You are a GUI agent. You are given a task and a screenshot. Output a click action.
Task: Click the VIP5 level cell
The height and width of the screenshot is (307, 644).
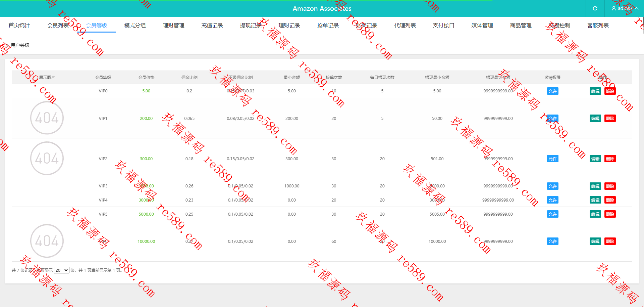click(103, 214)
